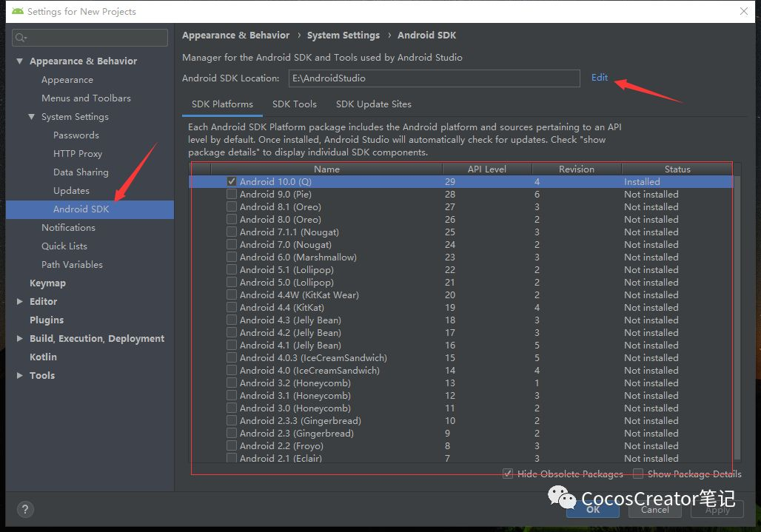Tick the Android 6.0 (Marshmallow) checkbox

[x=232, y=257]
